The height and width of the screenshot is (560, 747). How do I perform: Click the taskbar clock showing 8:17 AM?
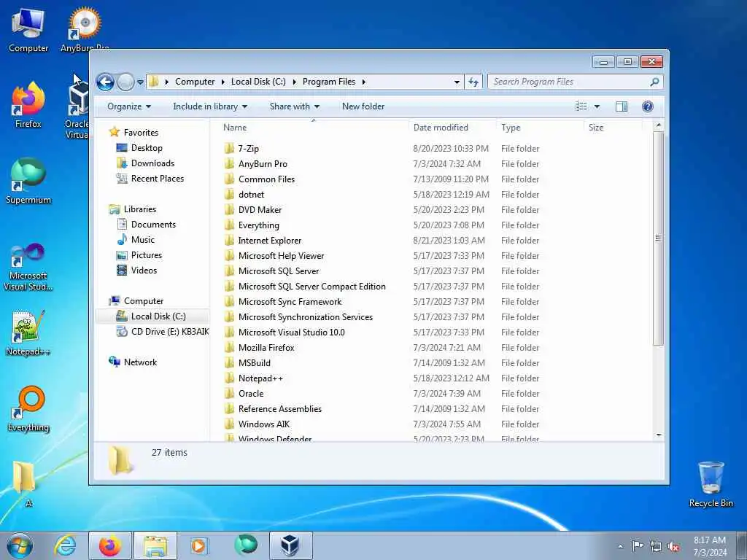point(709,546)
